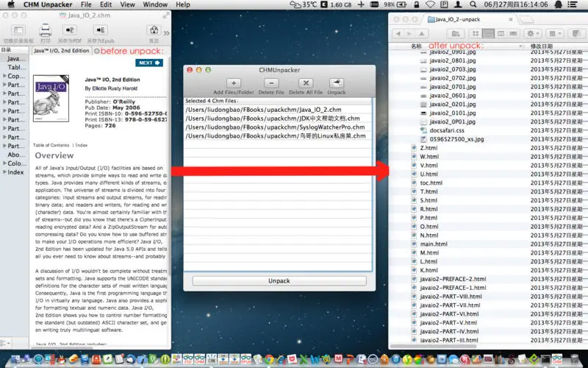Viewport: 588px width, 368px height.
Task: Select the Abo... item in contents sidebar
Action: tap(16, 155)
